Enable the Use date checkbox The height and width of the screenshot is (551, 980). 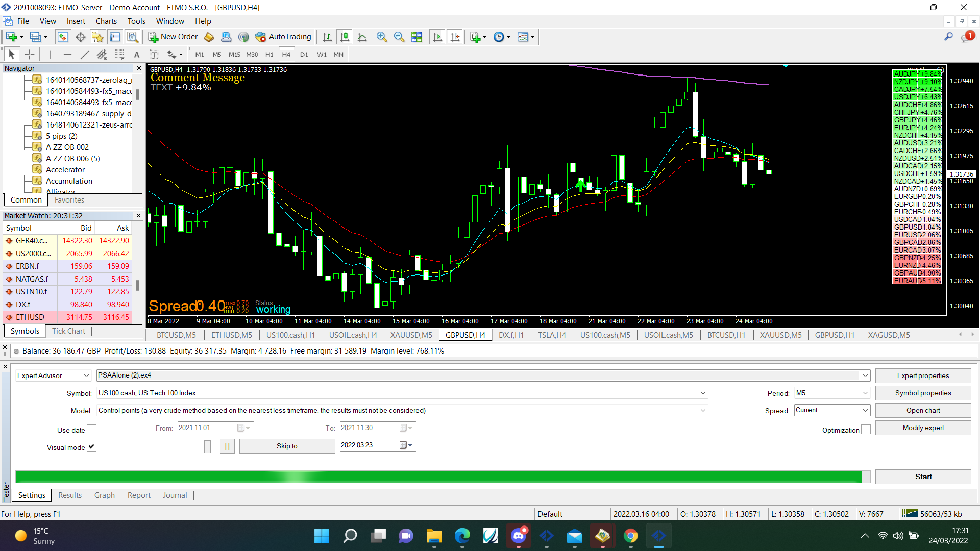[91, 430]
